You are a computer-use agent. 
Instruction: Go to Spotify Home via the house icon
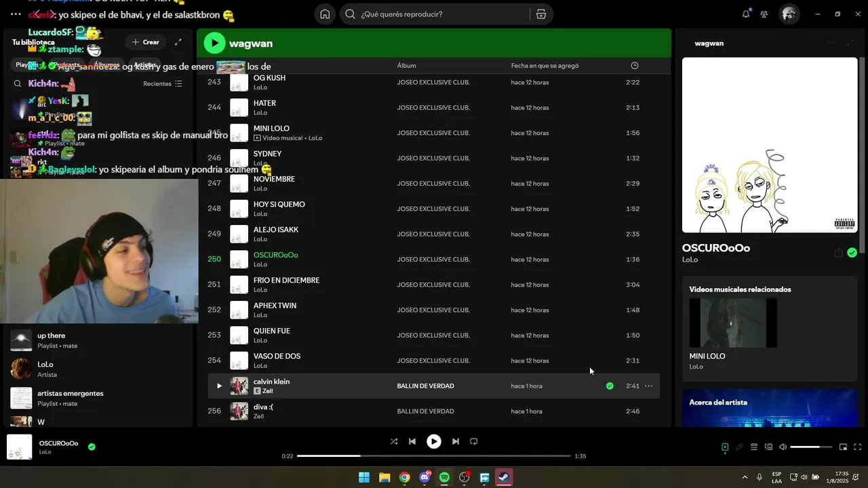325,14
